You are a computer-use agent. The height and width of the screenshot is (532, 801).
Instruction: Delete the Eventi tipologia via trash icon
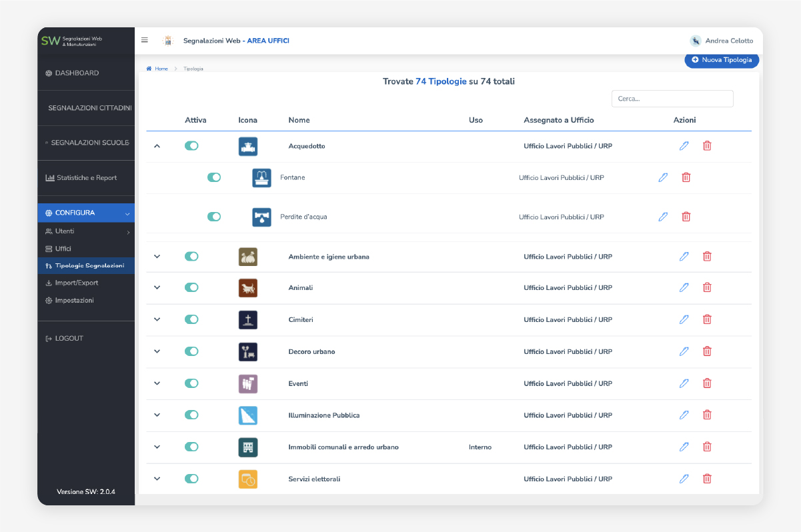[707, 383]
